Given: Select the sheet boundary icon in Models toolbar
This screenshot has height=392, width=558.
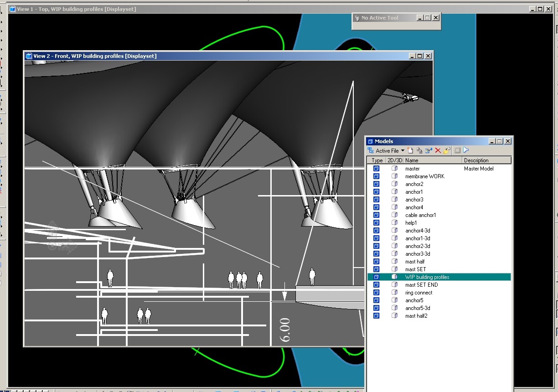Looking at the screenshot, I should (x=457, y=150).
